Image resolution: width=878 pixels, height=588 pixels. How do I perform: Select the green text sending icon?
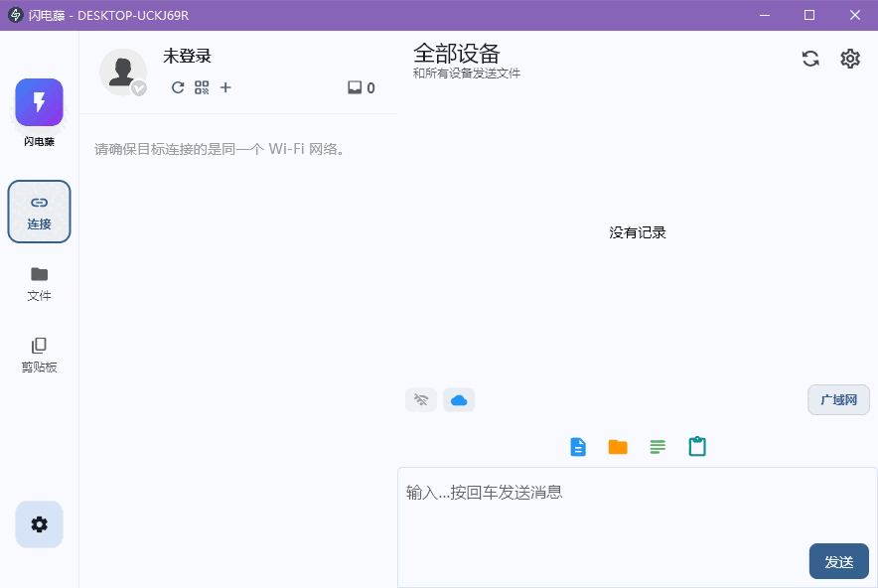point(657,446)
